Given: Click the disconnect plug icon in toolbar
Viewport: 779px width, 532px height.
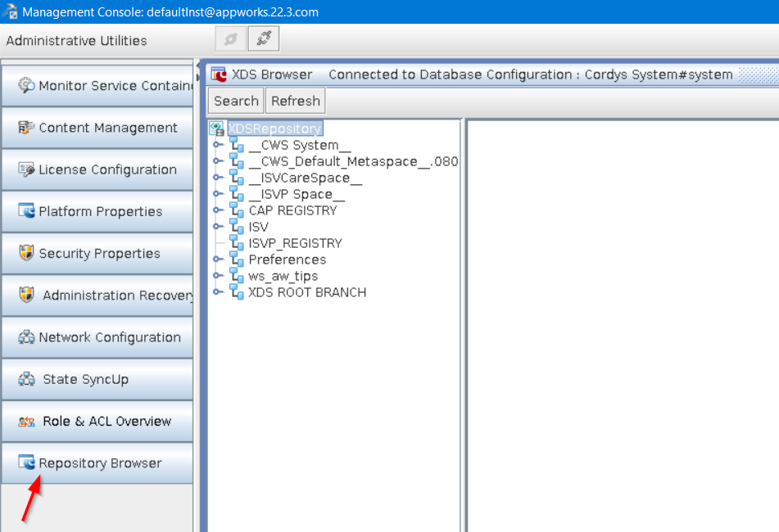Looking at the screenshot, I should coord(230,39).
